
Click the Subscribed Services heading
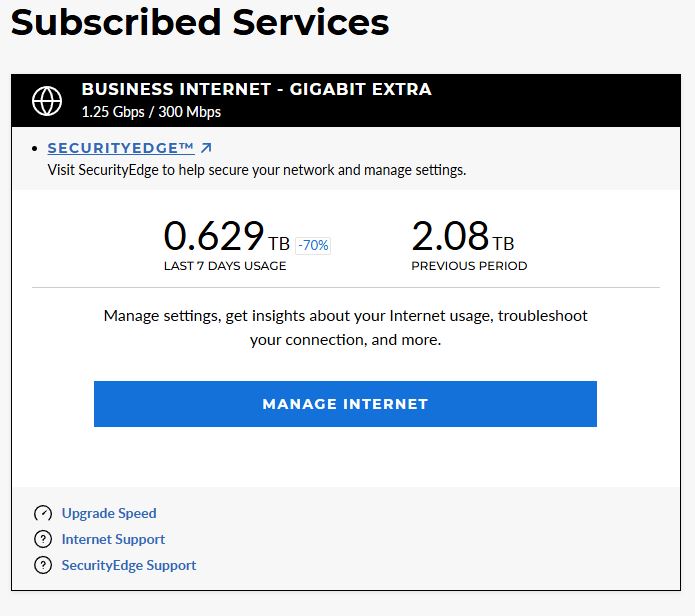click(200, 22)
